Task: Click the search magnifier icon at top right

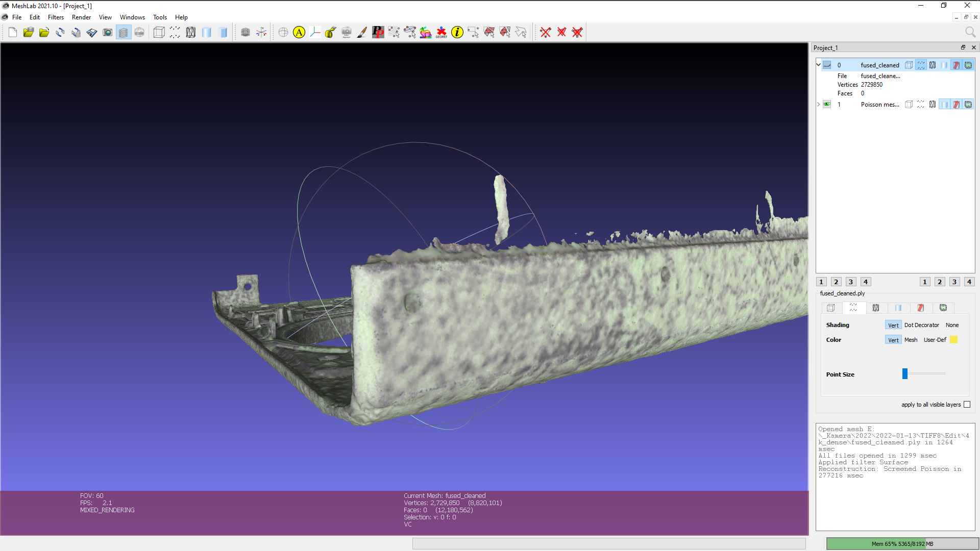Action: pos(970,33)
